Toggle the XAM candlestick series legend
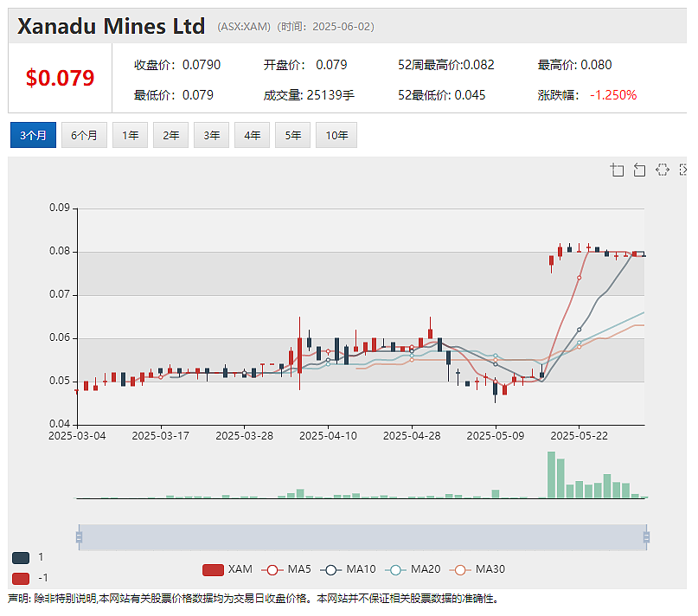698x616 pixels. (227, 569)
